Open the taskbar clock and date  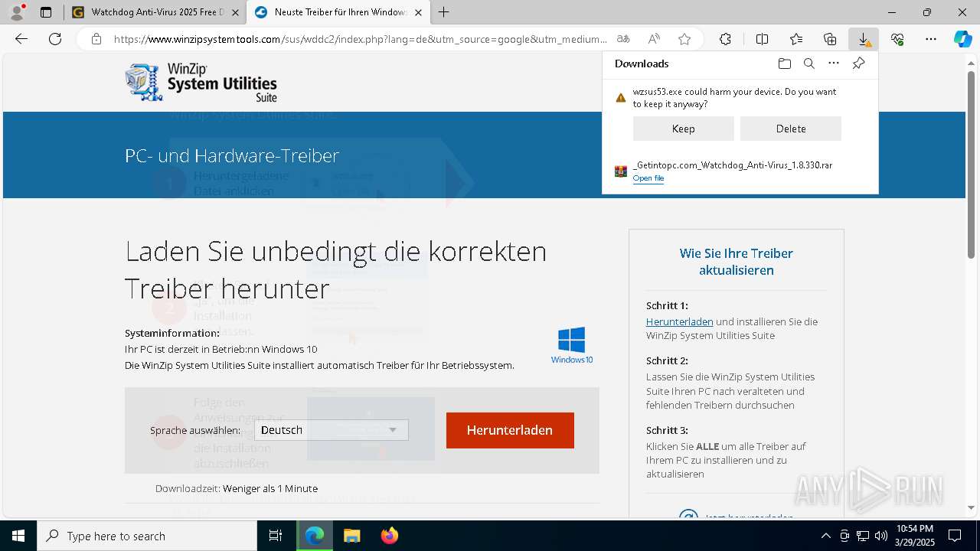click(x=913, y=536)
